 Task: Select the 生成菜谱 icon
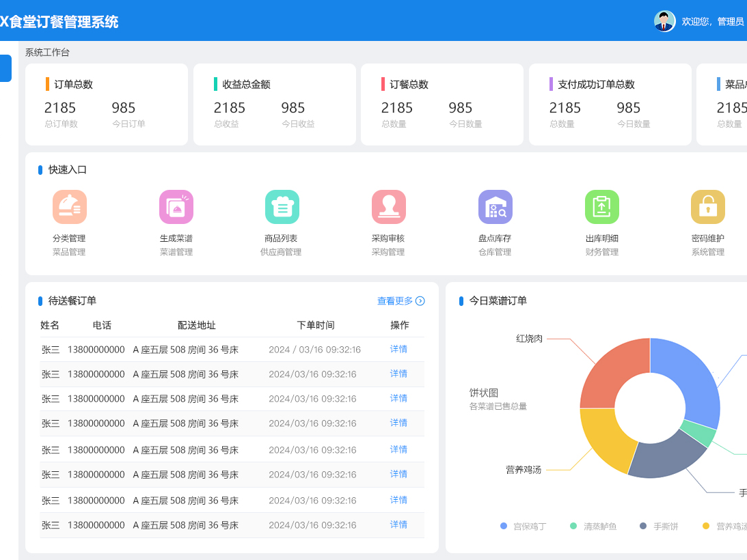[x=176, y=206]
